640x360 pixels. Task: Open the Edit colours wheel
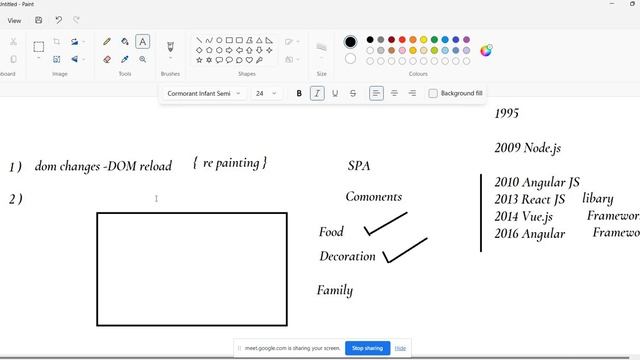coord(486,50)
